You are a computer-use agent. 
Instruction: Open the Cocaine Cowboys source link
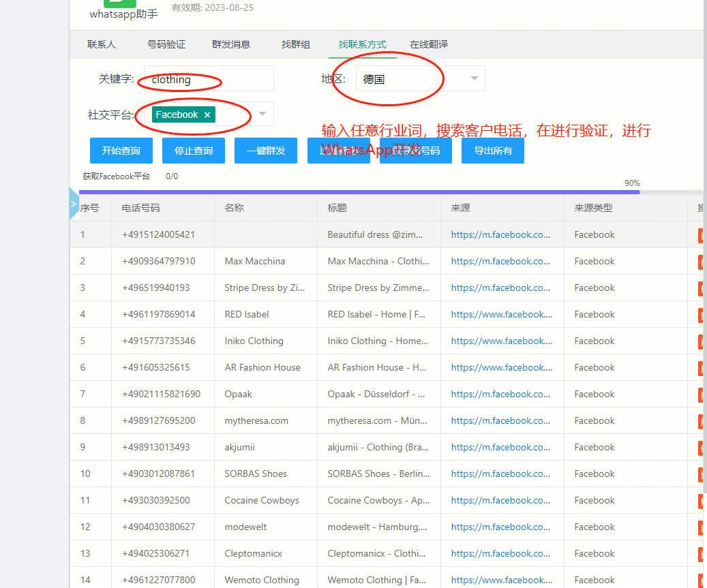pos(500,501)
